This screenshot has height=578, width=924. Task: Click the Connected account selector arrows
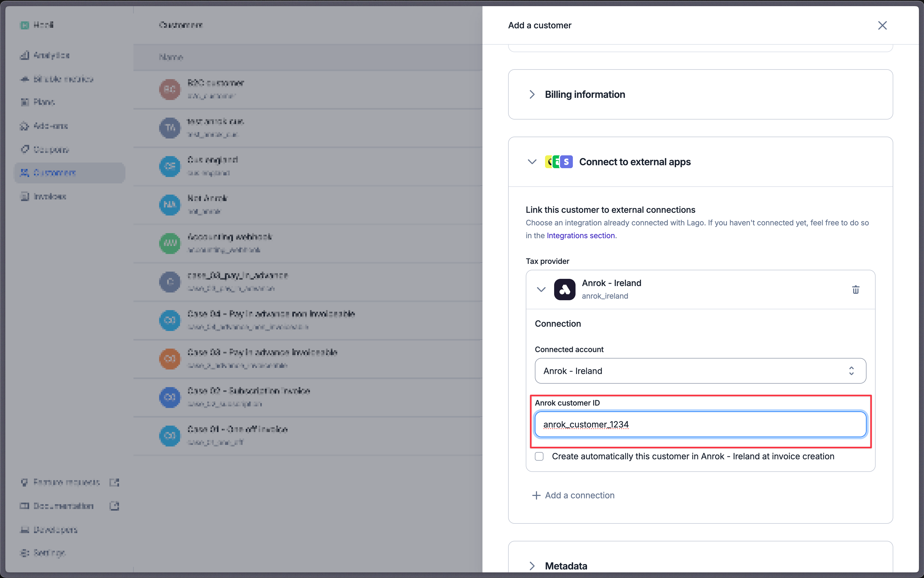pyautogui.click(x=851, y=371)
